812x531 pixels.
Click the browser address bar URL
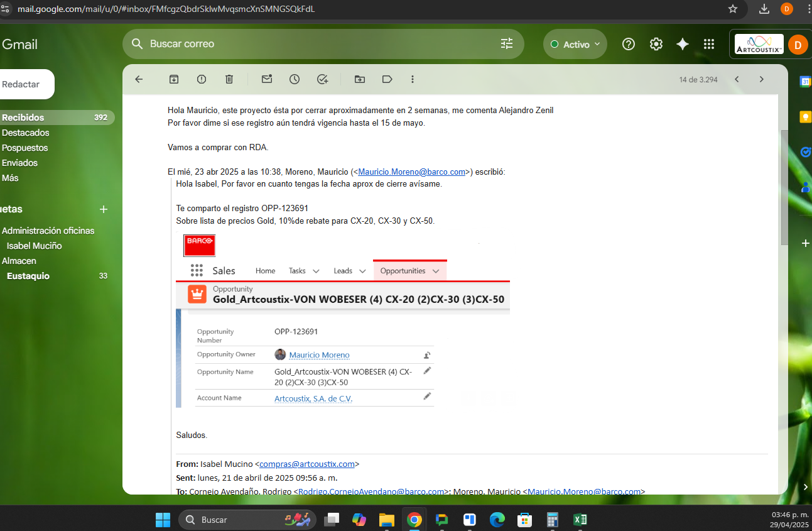point(166,9)
